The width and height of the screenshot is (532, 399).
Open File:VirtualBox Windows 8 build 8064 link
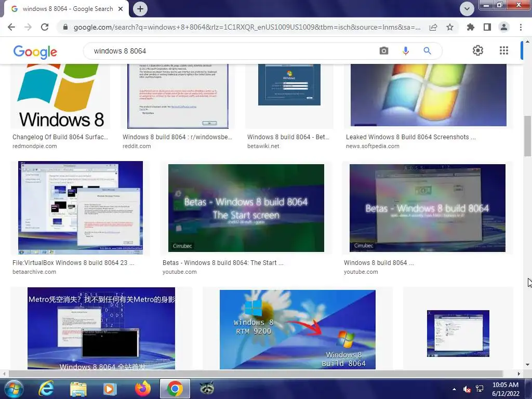(x=73, y=262)
